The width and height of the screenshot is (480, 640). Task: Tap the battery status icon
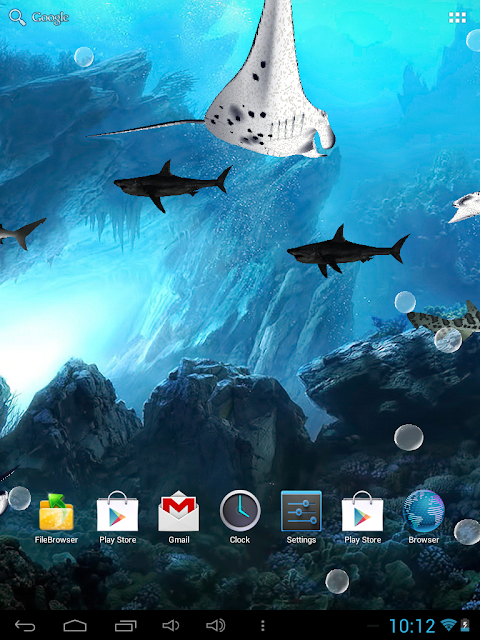tap(465, 625)
